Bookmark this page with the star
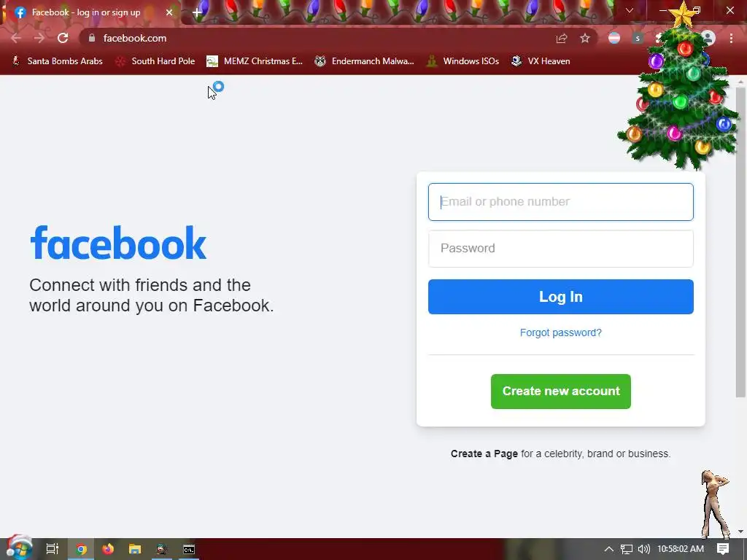The height and width of the screenshot is (560, 747). [x=585, y=38]
